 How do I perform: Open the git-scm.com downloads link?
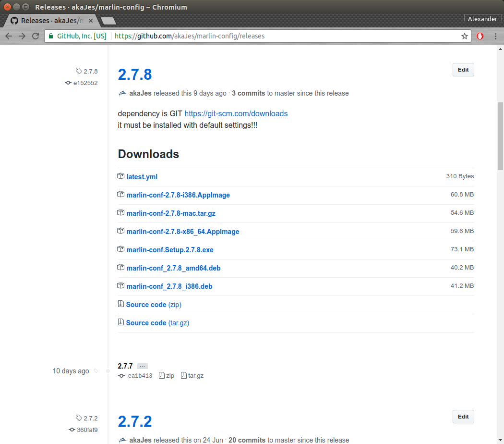tap(236, 113)
